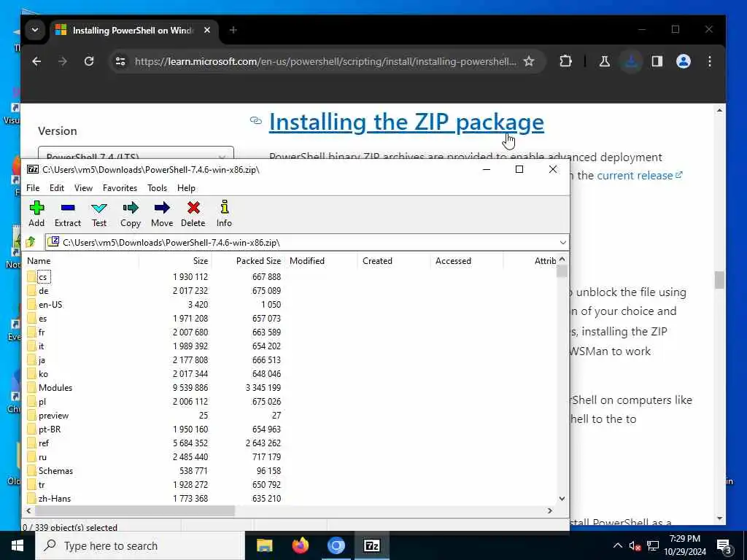The image size is (747, 560).
Task: Follow the Installing the ZIP package link
Action: (406, 122)
